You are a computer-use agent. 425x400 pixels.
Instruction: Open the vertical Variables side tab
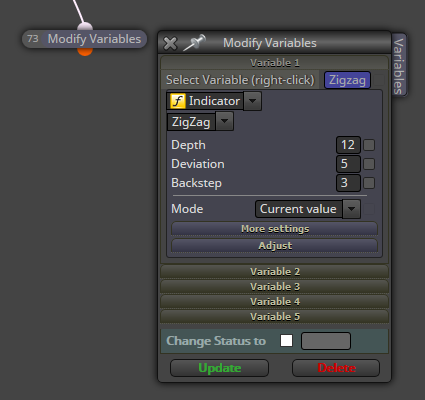tap(399, 65)
